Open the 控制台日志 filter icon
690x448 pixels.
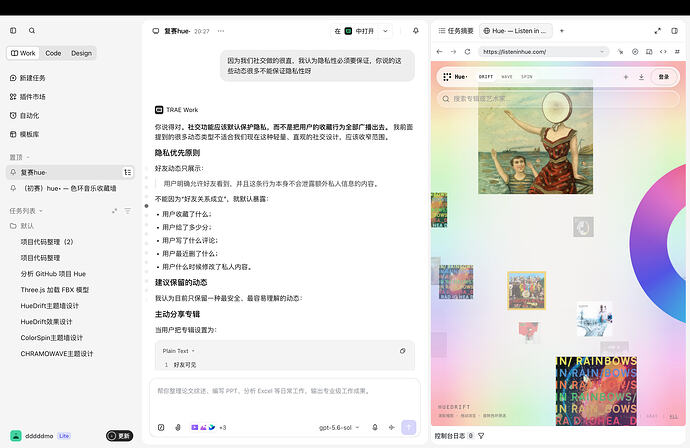pos(481,436)
